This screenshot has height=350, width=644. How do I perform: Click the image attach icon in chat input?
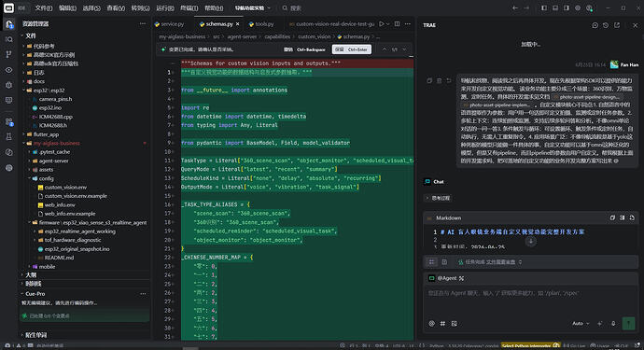click(455, 324)
